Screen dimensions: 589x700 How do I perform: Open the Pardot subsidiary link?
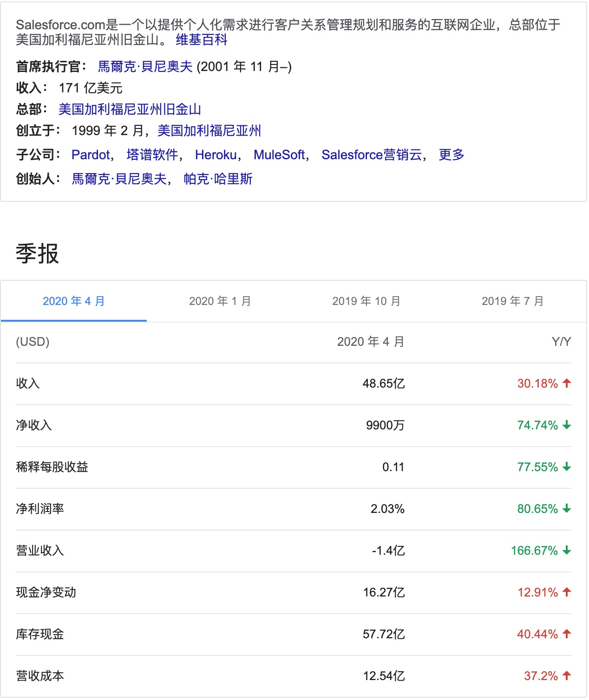[x=91, y=155]
